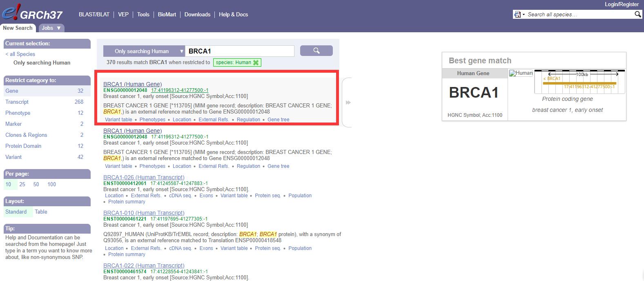The image size is (644, 281).
Task: Go to Downloads in the top navigation
Action: point(197,14)
